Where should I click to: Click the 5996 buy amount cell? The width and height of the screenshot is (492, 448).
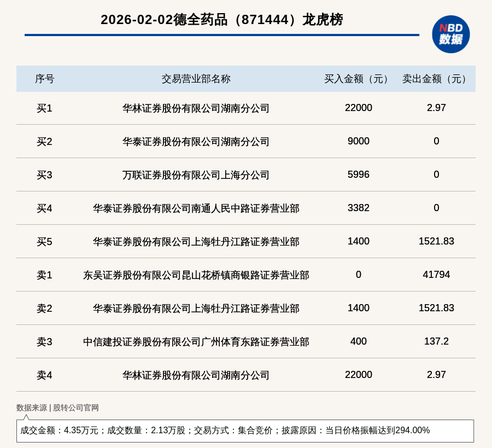point(358,174)
